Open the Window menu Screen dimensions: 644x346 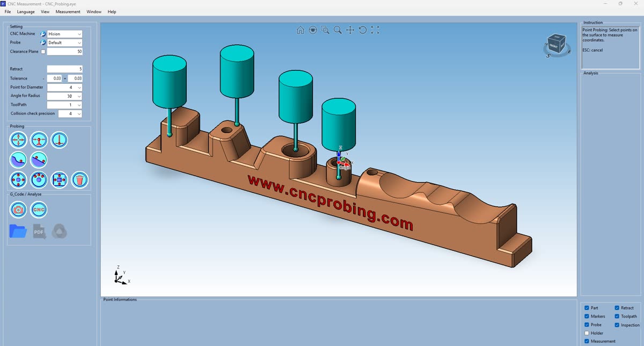click(94, 11)
